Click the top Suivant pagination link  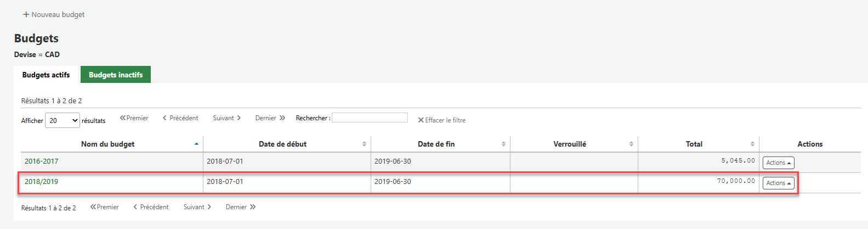(227, 118)
